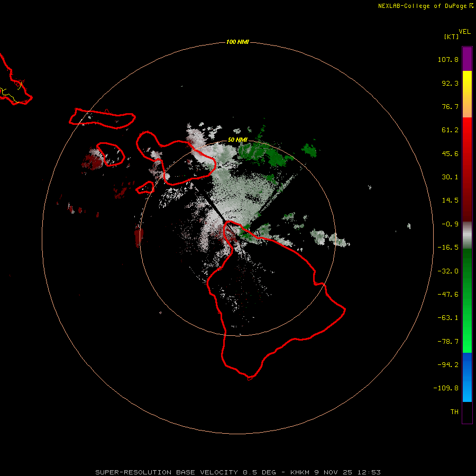Click the purple segment of velocity color bar
Viewport: 476px width, 476px height.
(467, 59)
